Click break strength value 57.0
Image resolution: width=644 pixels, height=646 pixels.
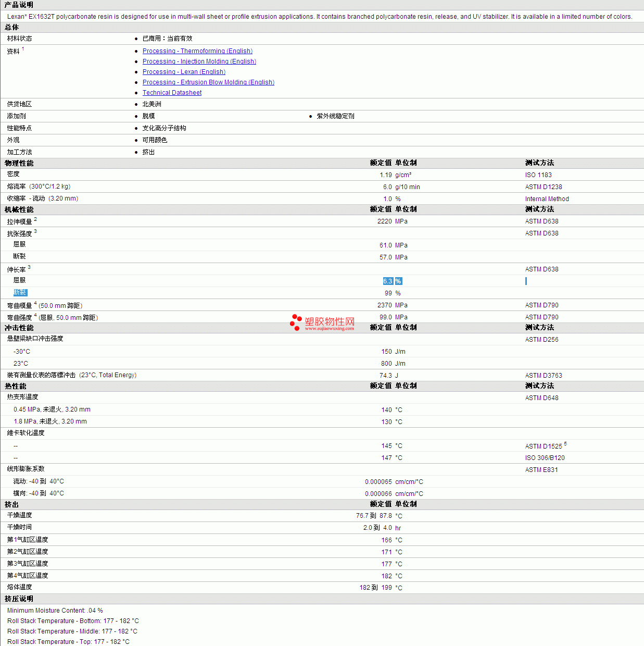[x=386, y=257]
